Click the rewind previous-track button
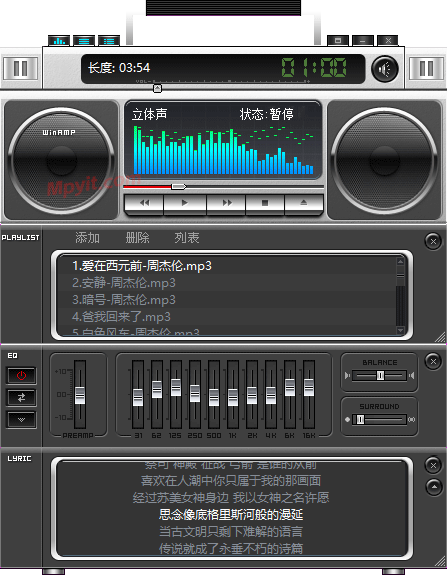The image size is (447, 575). [144, 203]
